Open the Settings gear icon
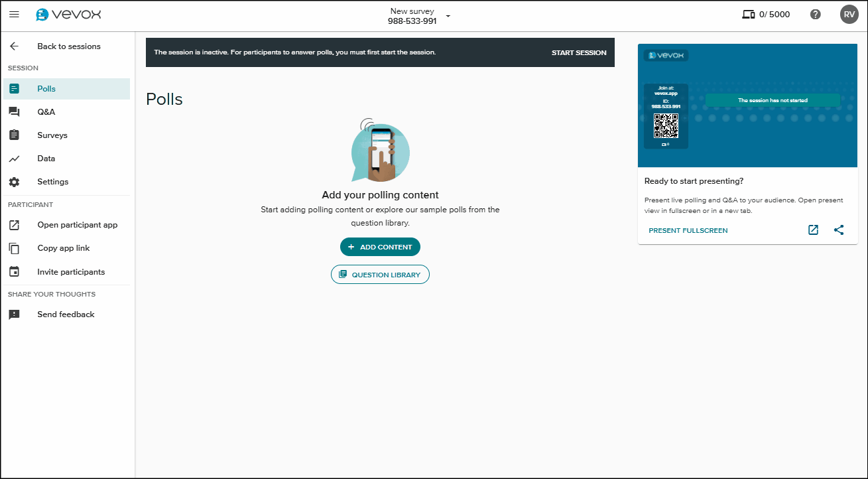The width and height of the screenshot is (868, 479). (x=15, y=181)
